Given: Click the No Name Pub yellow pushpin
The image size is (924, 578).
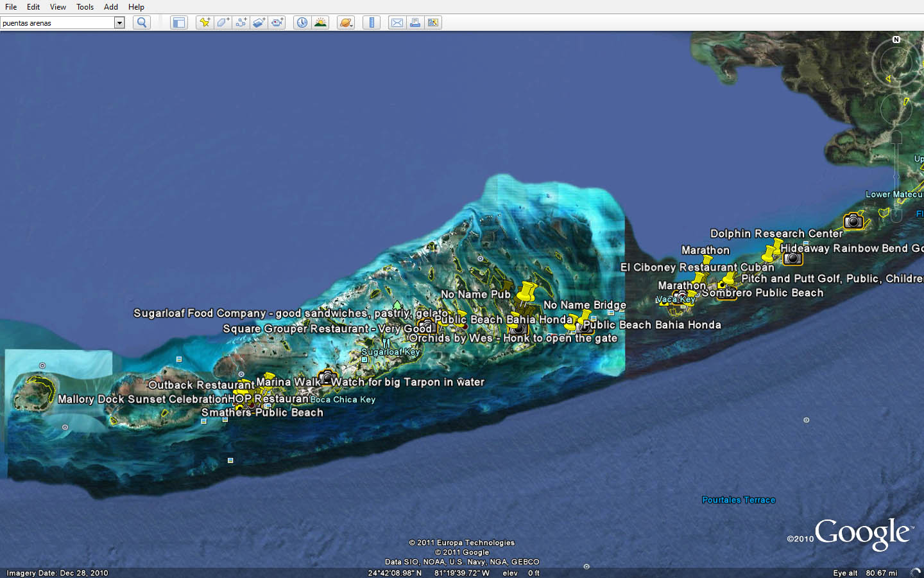Looking at the screenshot, I should click(x=527, y=292).
